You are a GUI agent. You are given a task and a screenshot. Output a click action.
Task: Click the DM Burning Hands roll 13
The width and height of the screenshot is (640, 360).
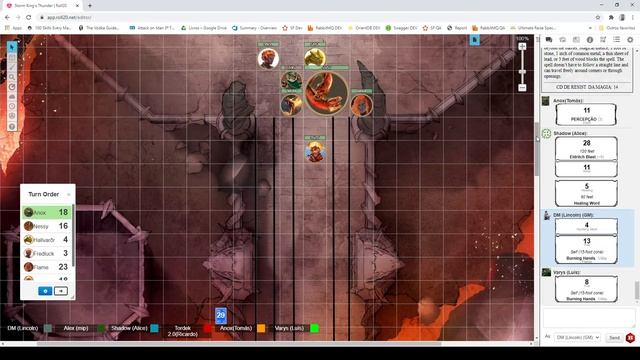pyautogui.click(x=587, y=249)
